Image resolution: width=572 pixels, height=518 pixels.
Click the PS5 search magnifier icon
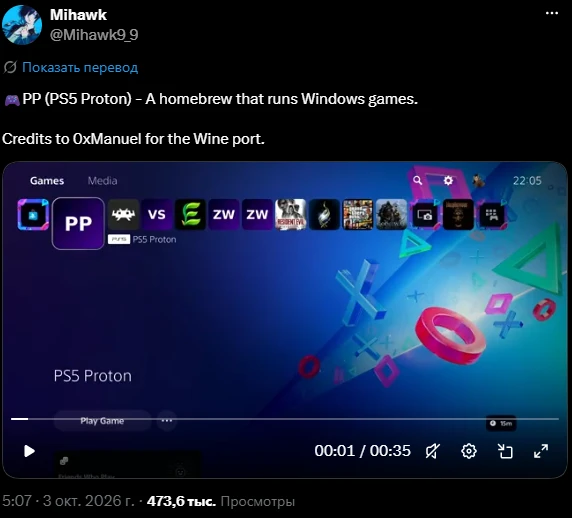[x=417, y=181]
